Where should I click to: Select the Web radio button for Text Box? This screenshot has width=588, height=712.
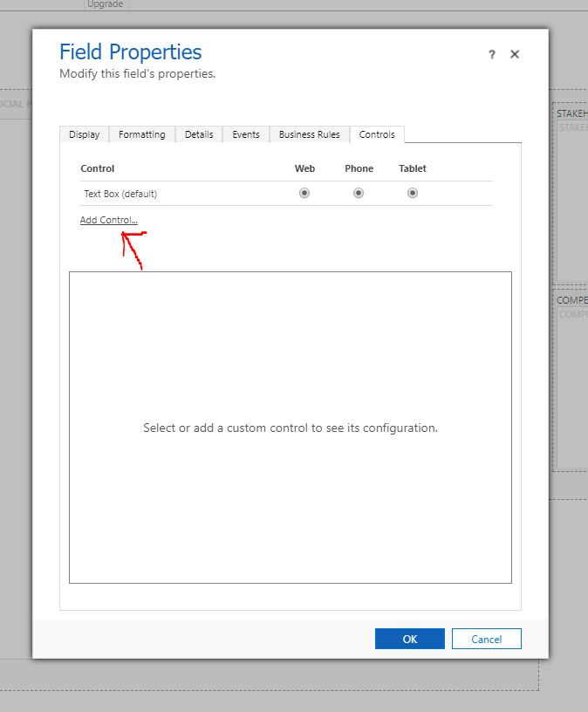(x=304, y=193)
